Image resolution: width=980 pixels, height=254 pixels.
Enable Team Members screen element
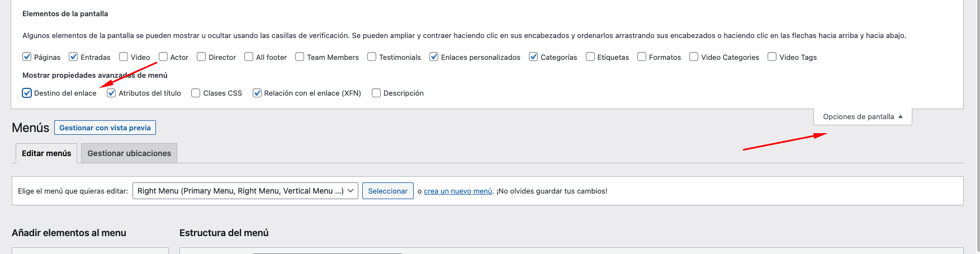coord(300,57)
